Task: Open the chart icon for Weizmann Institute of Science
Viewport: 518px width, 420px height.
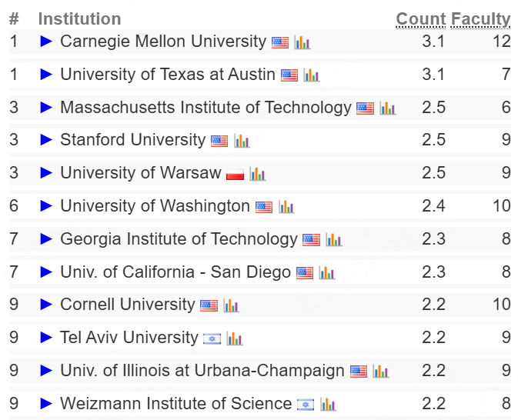Action: point(328,405)
